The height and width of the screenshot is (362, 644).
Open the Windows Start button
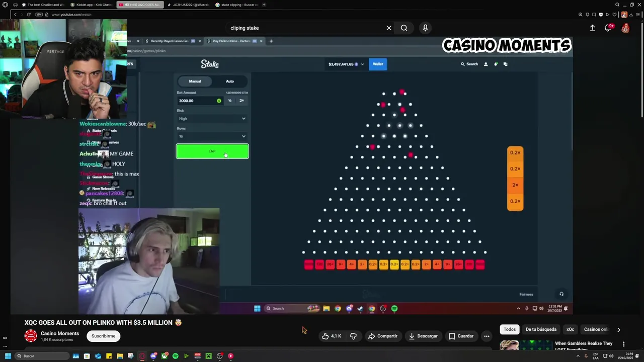8,356
